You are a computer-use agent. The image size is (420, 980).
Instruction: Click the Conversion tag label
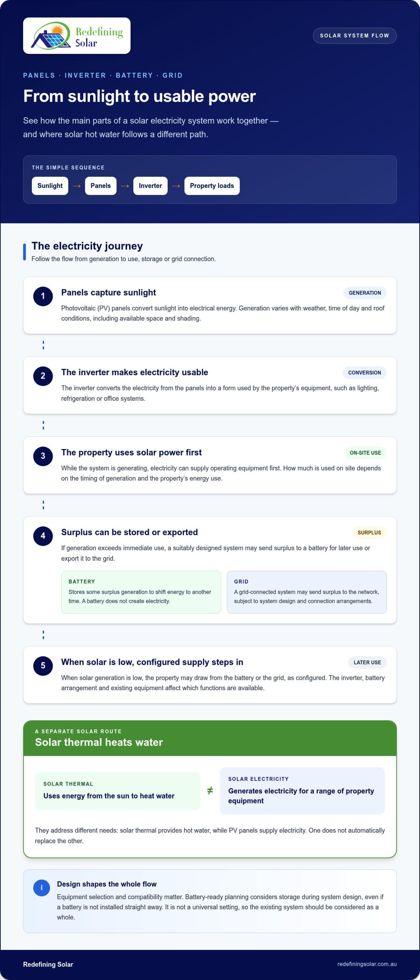pos(364,373)
